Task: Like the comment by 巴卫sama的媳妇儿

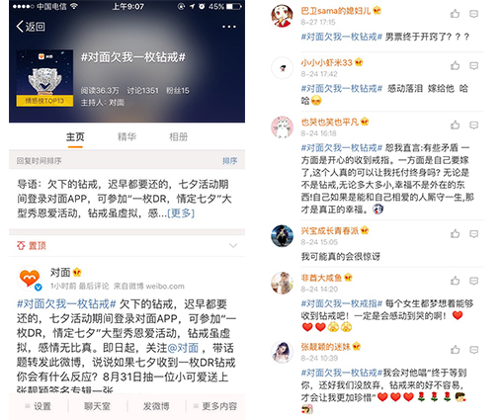Action: pos(455,14)
